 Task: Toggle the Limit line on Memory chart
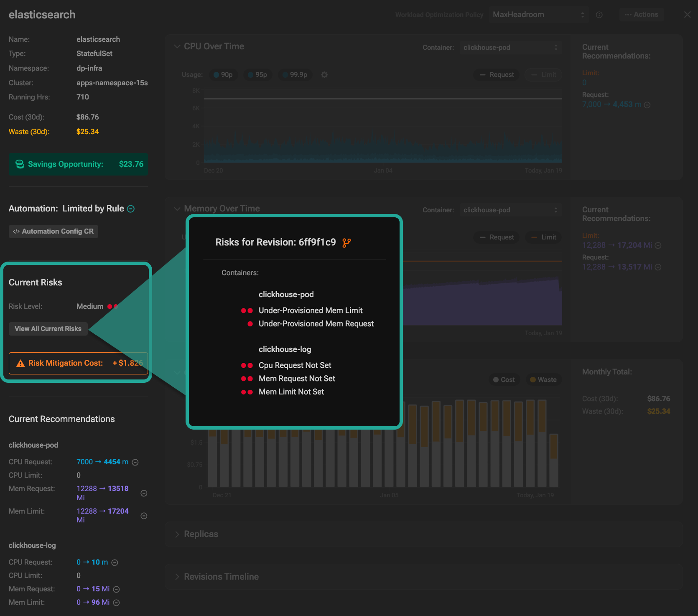[x=543, y=237]
